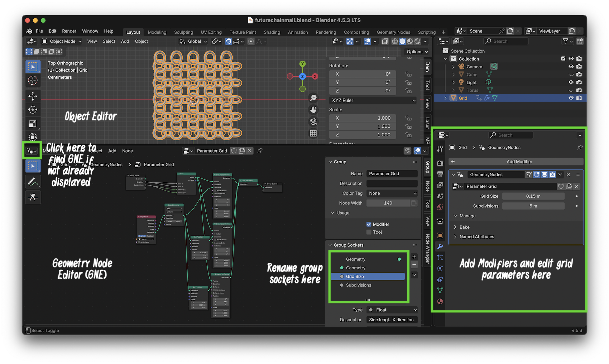Select the 3D Cursor tool
609x364 pixels.
pyautogui.click(x=33, y=80)
